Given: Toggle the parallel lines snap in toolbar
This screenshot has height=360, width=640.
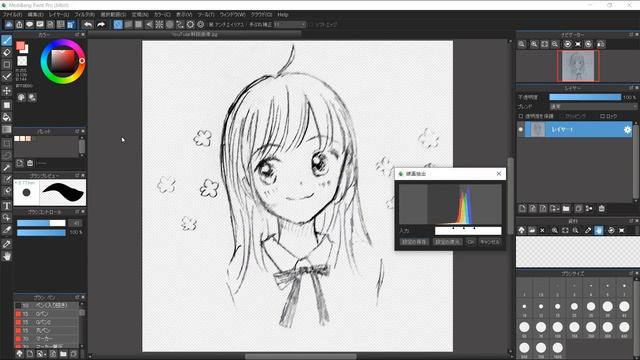Looking at the screenshot, I should point(128,24).
